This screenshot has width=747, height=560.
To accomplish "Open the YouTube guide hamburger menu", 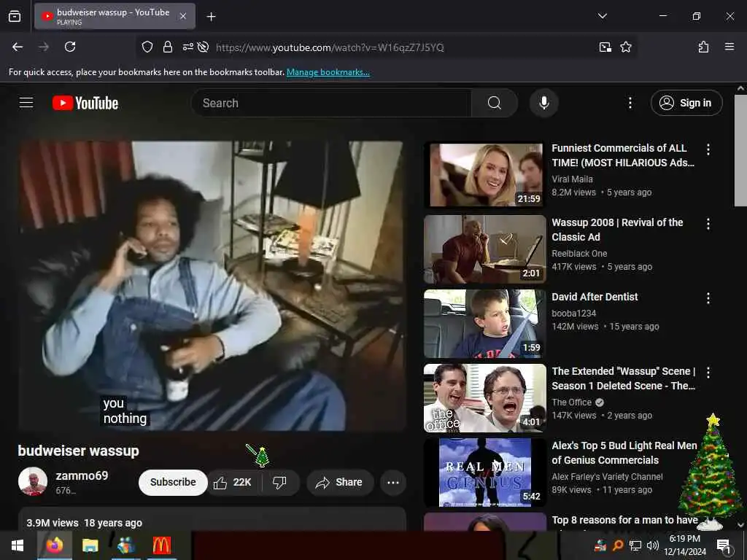I will point(26,103).
